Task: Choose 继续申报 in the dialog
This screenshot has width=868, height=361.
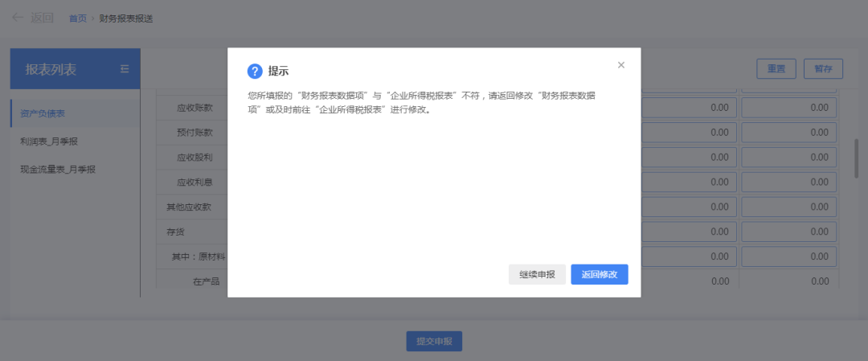Action: pyautogui.click(x=537, y=274)
